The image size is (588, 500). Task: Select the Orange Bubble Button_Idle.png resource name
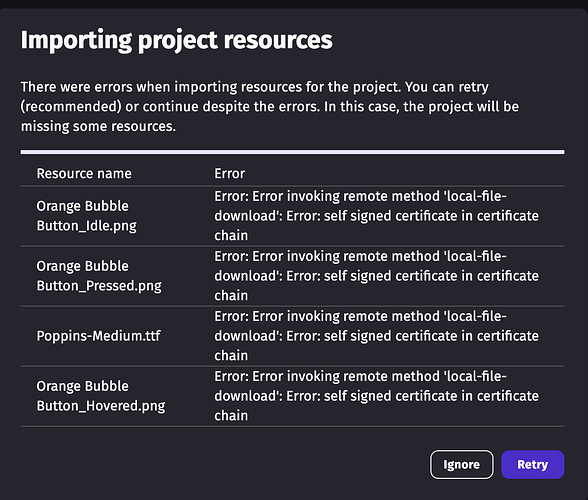87,216
